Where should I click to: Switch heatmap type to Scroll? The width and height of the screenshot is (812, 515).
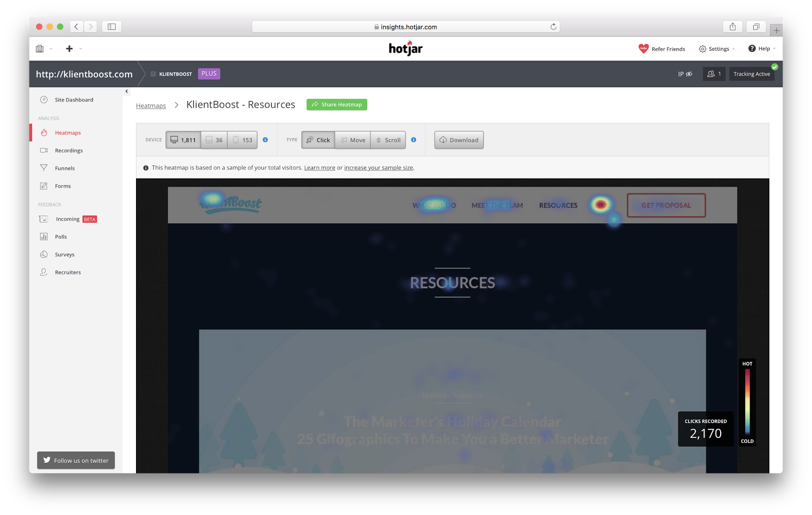click(x=388, y=140)
